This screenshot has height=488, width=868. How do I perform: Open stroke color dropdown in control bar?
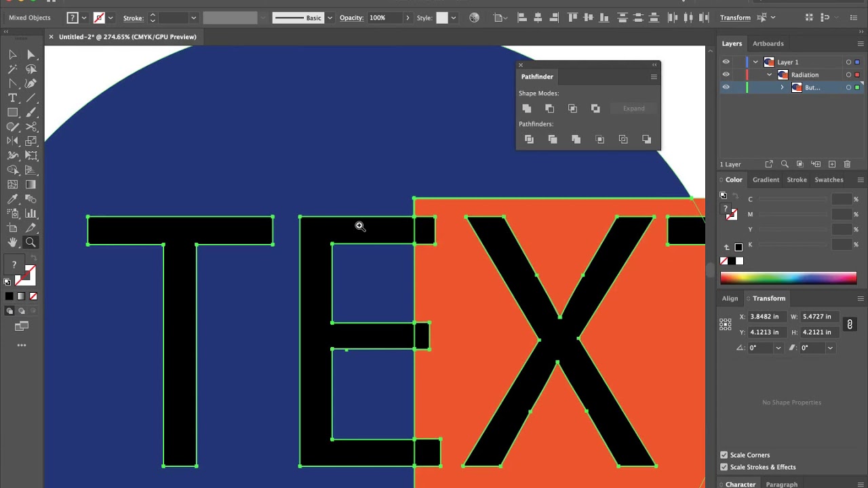(111, 18)
